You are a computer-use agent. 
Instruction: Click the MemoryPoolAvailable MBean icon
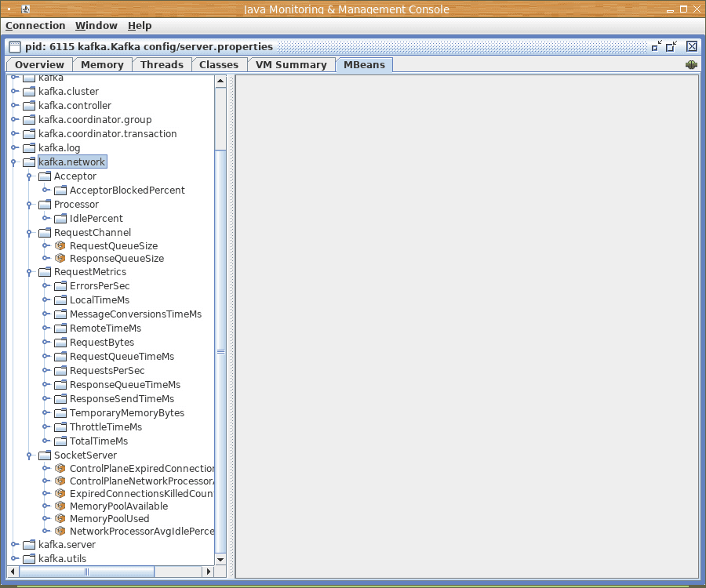[60, 506]
